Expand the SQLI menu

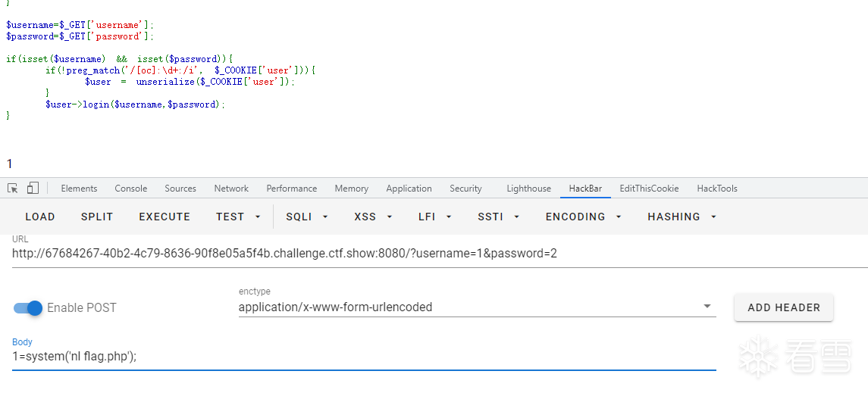[x=307, y=217]
